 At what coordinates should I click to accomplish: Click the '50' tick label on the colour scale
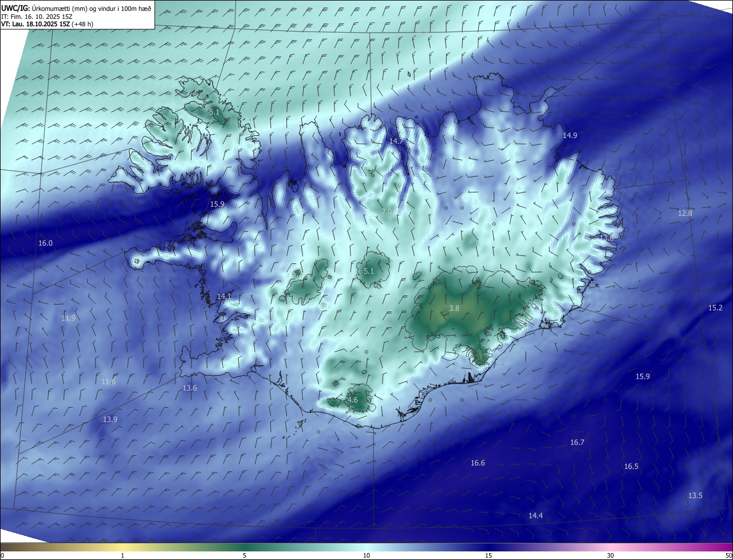[728, 555]
